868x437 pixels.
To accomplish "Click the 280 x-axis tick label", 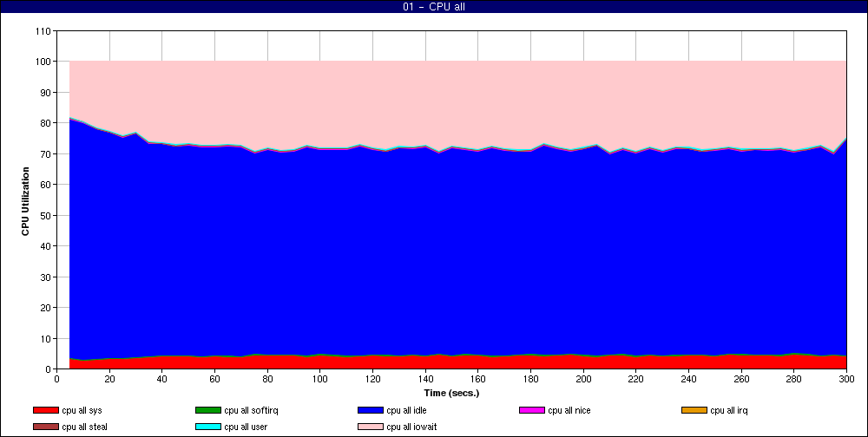I will [x=794, y=379].
